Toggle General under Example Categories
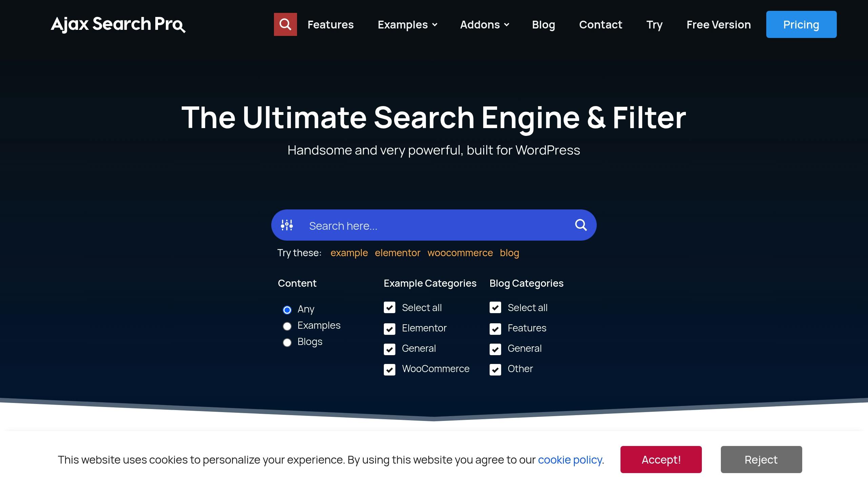 click(x=390, y=349)
